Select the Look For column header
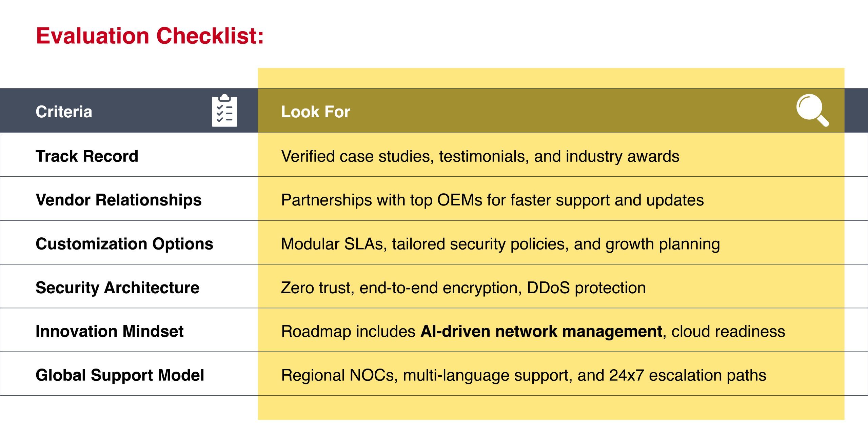The image size is (868, 434). pos(316,112)
